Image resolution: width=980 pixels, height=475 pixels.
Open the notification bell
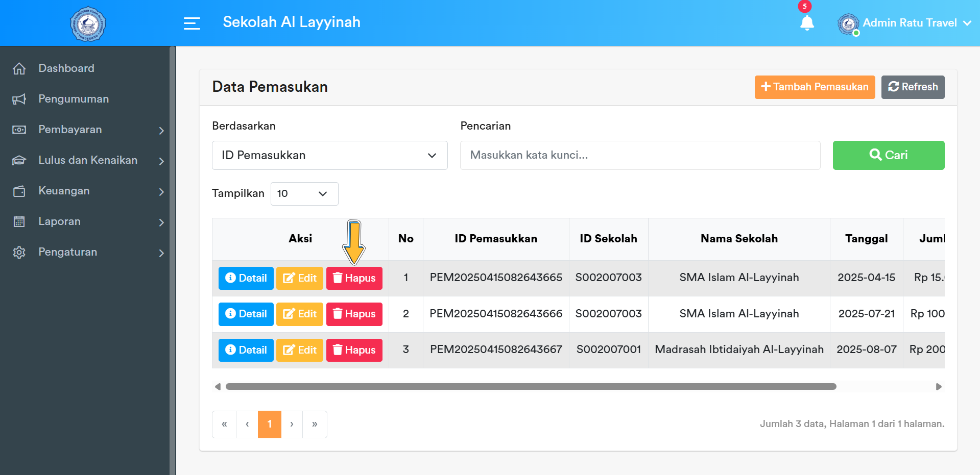click(807, 23)
